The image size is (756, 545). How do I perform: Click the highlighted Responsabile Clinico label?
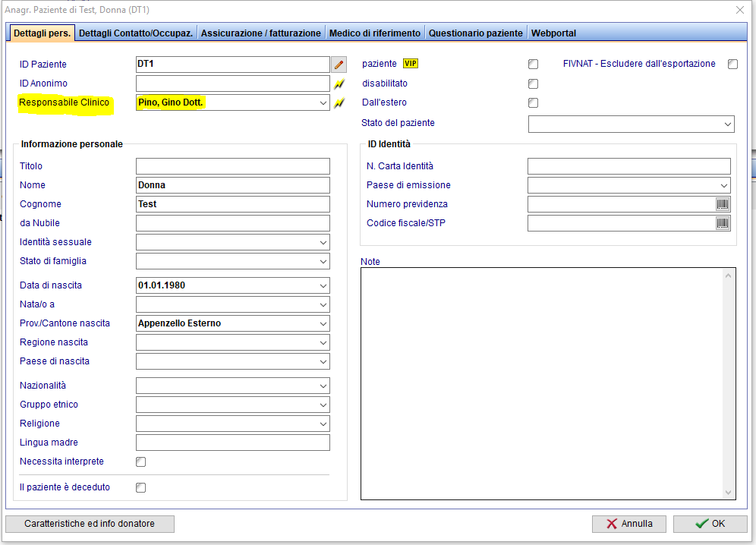coord(64,102)
